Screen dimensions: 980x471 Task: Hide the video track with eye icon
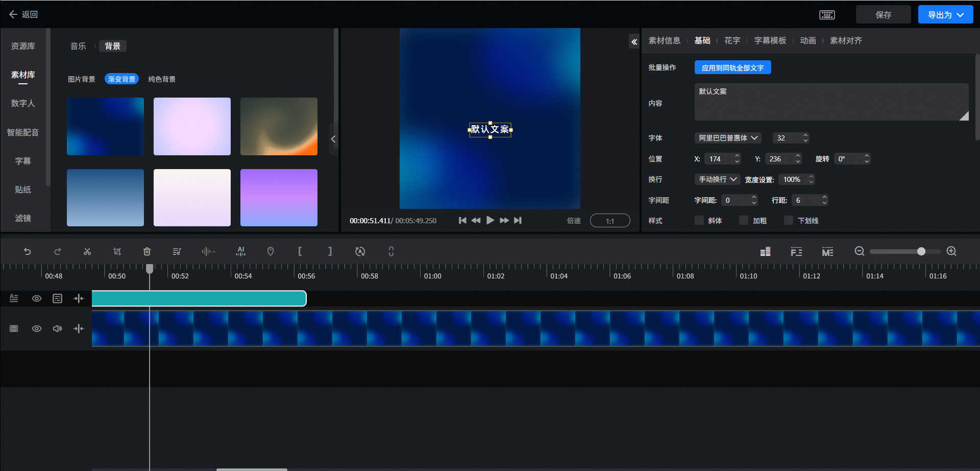pyautogui.click(x=37, y=328)
